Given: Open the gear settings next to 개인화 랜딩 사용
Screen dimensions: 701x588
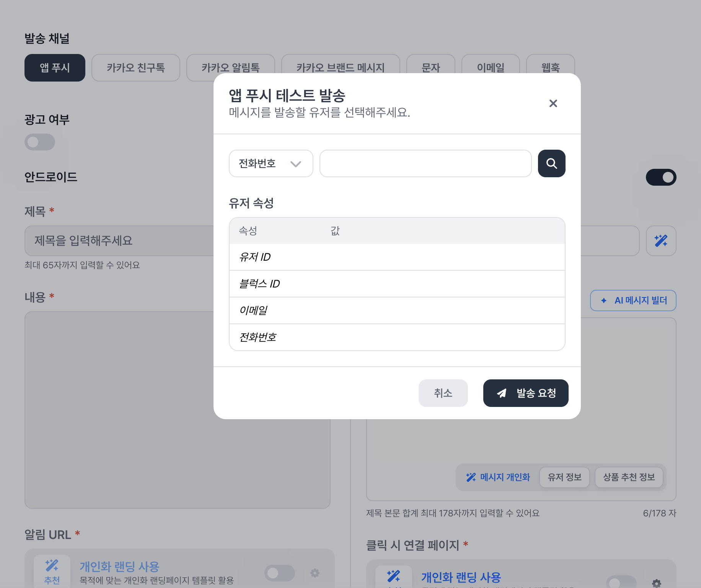Looking at the screenshot, I should [315, 573].
